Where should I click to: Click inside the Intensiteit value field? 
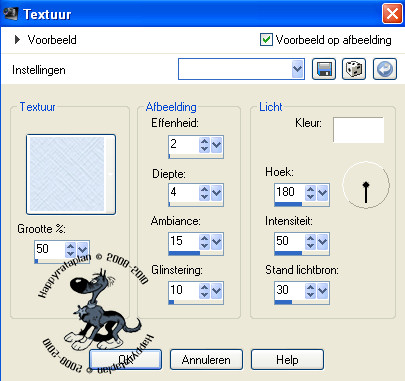(x=290, y=241)
